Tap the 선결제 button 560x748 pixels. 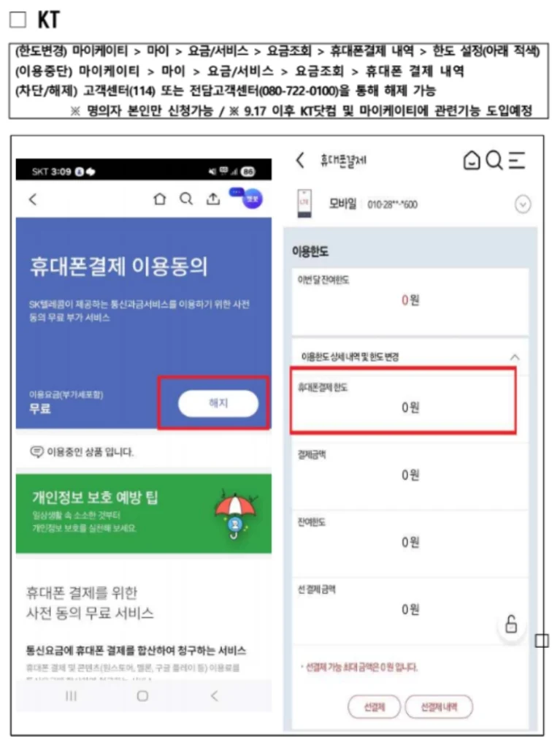click(x=375, y=707)
